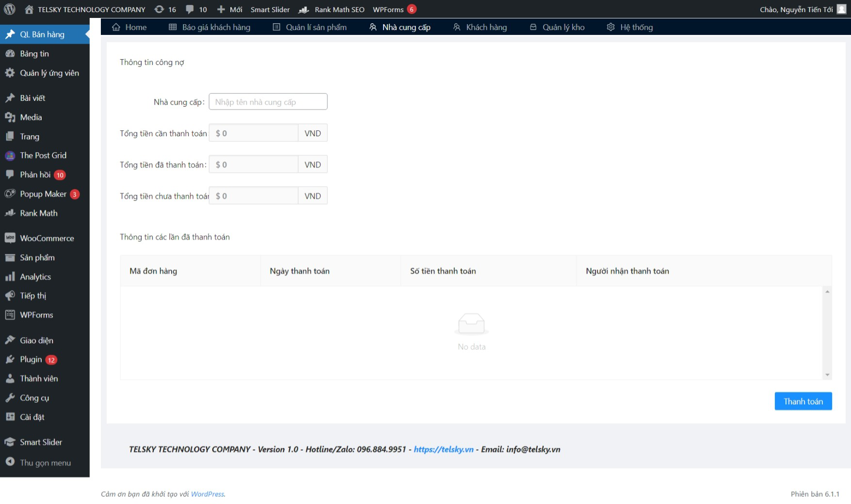Click the Analytics bar-chart icon
This screenshot has width=851, height=504.
click(x=10, y=277)
